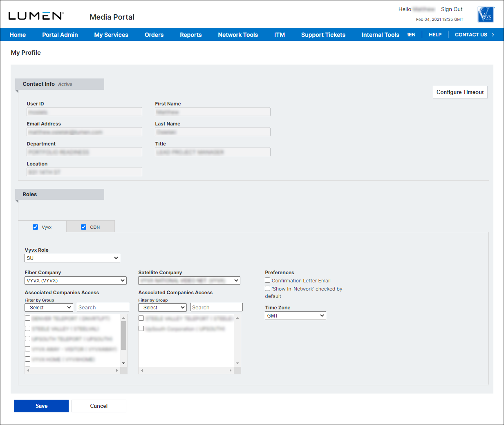This screenshot has width=504, height=425.
Task: Click the User ID field
Action: pos(85,112)
